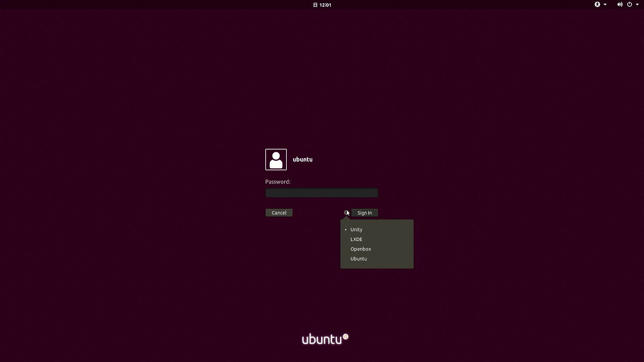Click the Cancel button
644x362 pixels.
click(279, 213)
